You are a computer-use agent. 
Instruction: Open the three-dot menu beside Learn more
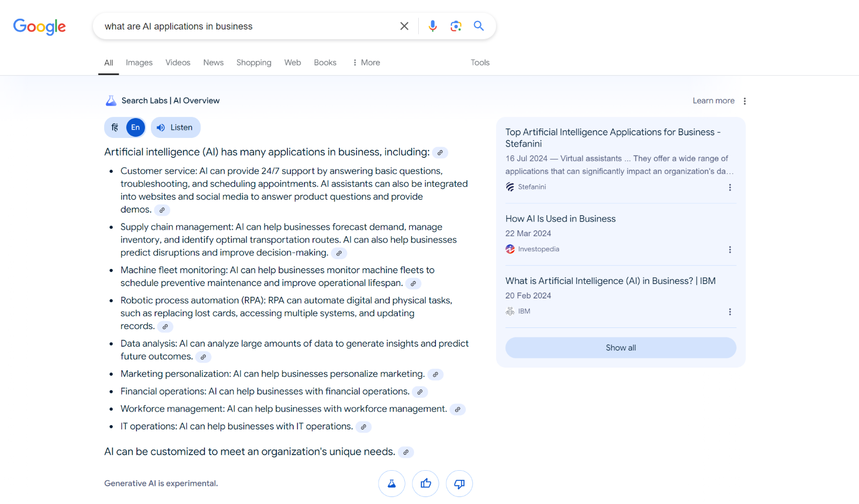745,100
